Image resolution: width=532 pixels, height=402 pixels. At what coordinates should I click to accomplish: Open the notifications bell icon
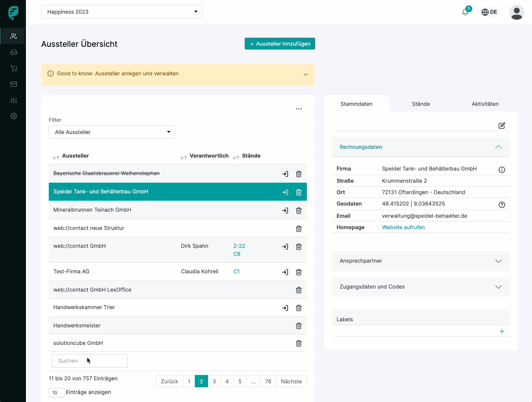coord(465,12)
